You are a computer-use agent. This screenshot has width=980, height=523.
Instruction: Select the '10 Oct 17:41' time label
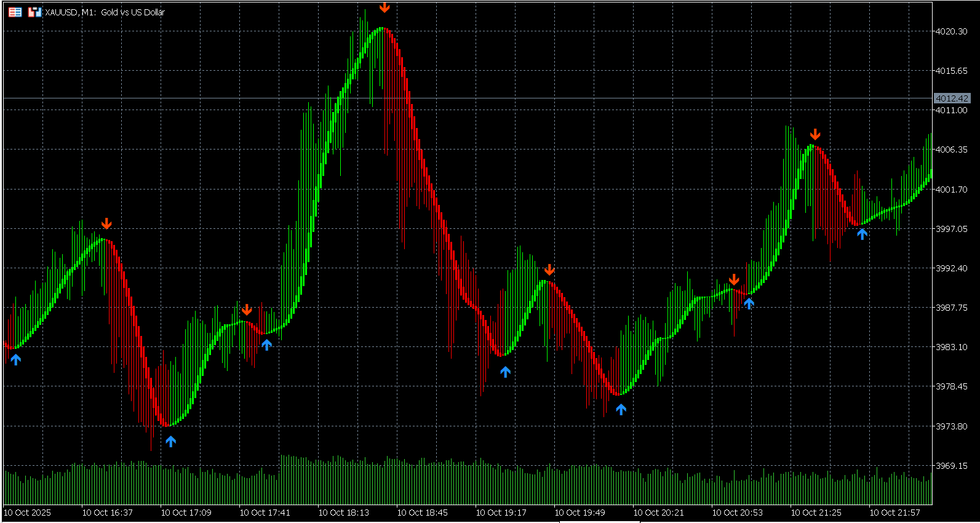pos(265,513)
